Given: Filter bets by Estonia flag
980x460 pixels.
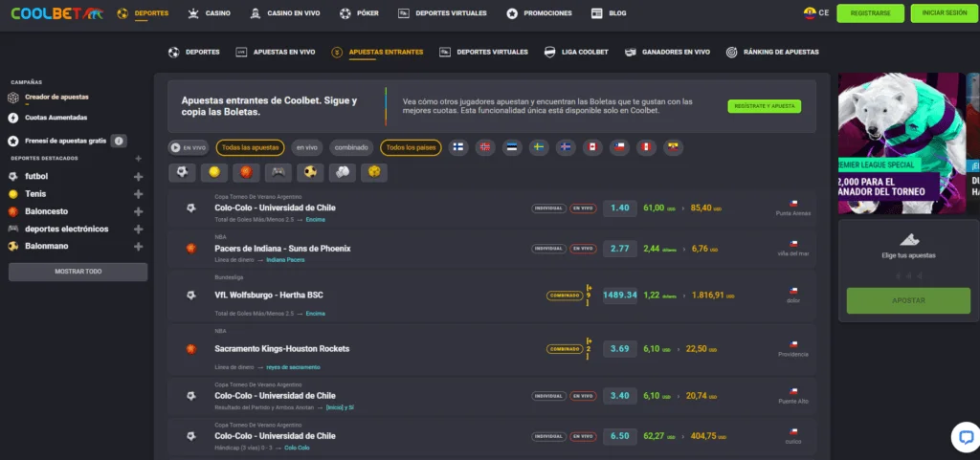Looking at the screenshot, I should (512, 147).
